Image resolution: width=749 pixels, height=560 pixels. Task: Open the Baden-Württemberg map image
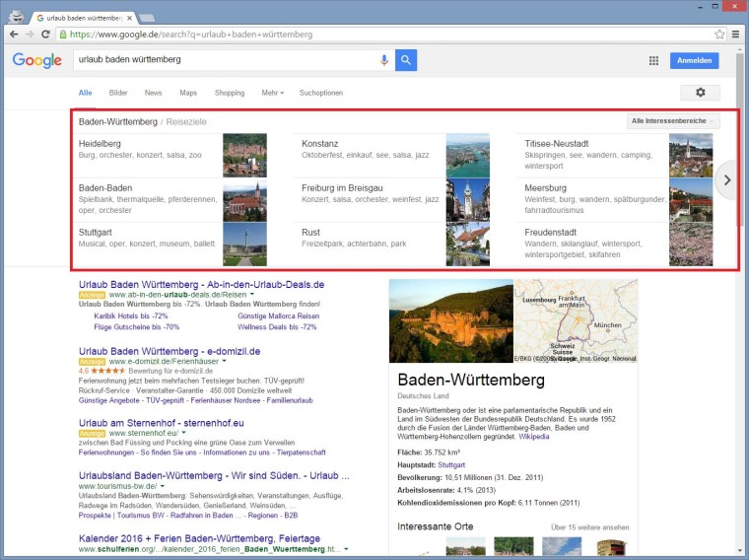pyautogui.click(x=576, y=320)
